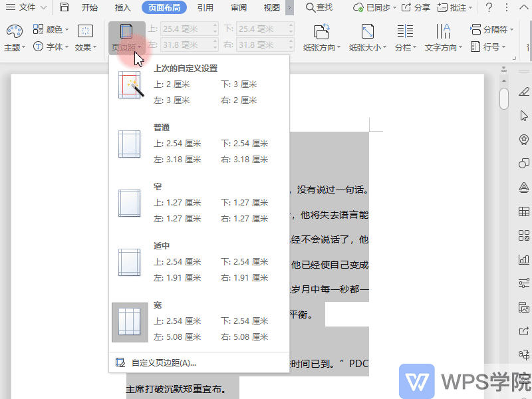Image resolution: width=532 pixels, height=399 pixels.
Task: Open the 字体 theme fonts dropdown
Action: point(51,47)
